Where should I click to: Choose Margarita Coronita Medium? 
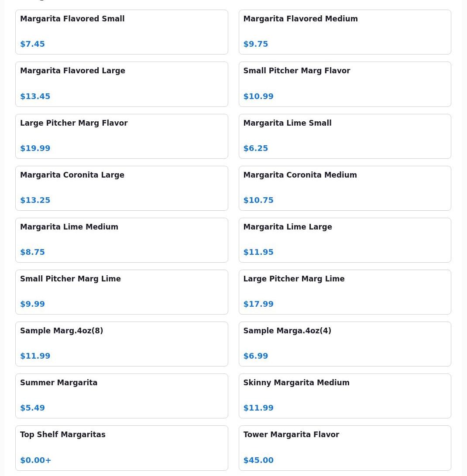345,188
